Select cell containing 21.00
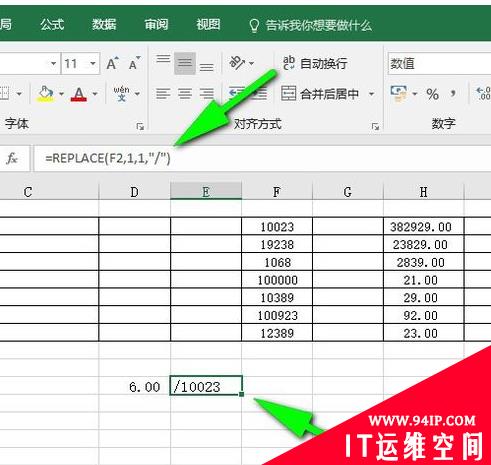Screen dimensions: 491x465 [x=424, y=280]
